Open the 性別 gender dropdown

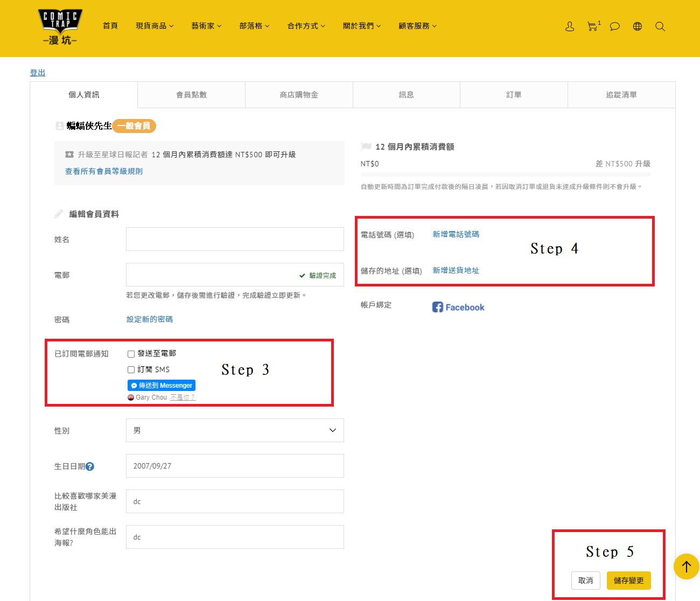(x=235, y=430)
